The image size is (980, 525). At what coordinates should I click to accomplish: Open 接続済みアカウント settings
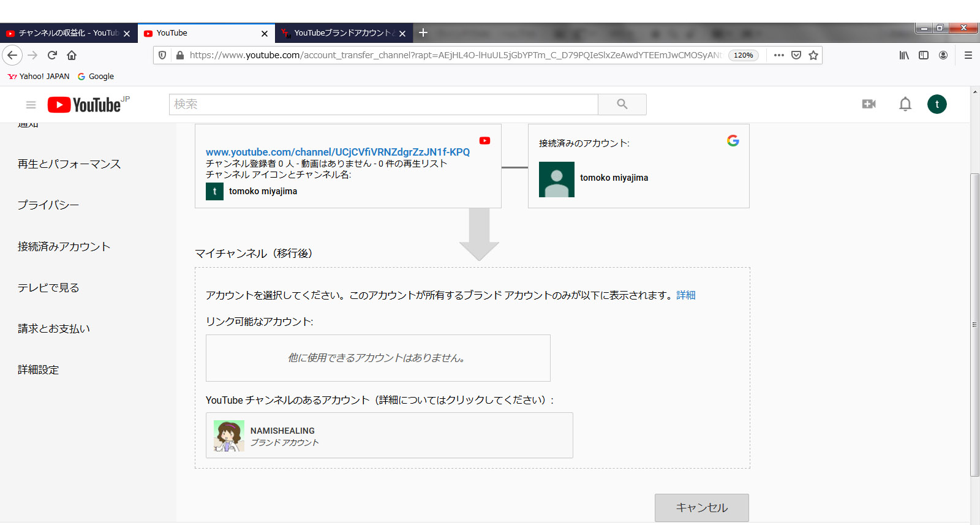coord(64,246)
